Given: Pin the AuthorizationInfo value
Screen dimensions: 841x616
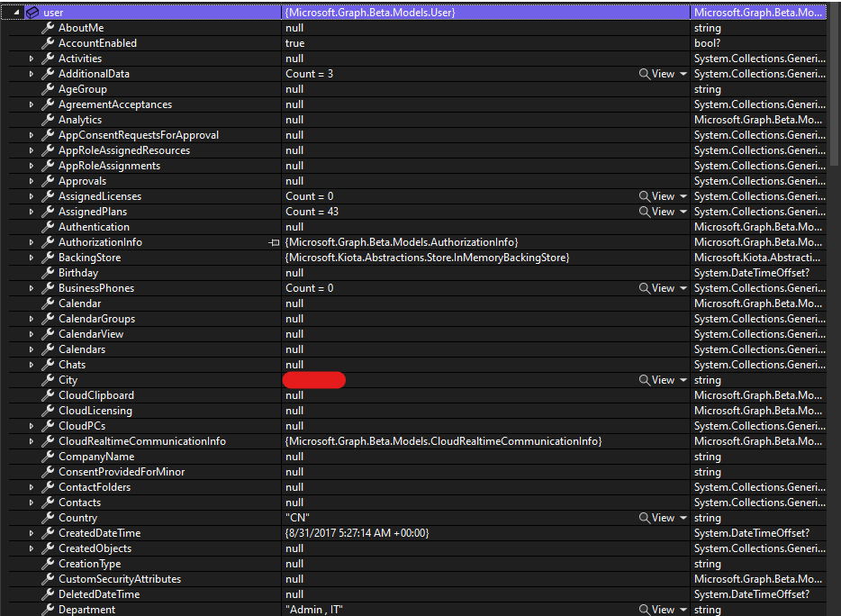Looking at the screenshot, I should pos(274,243).
